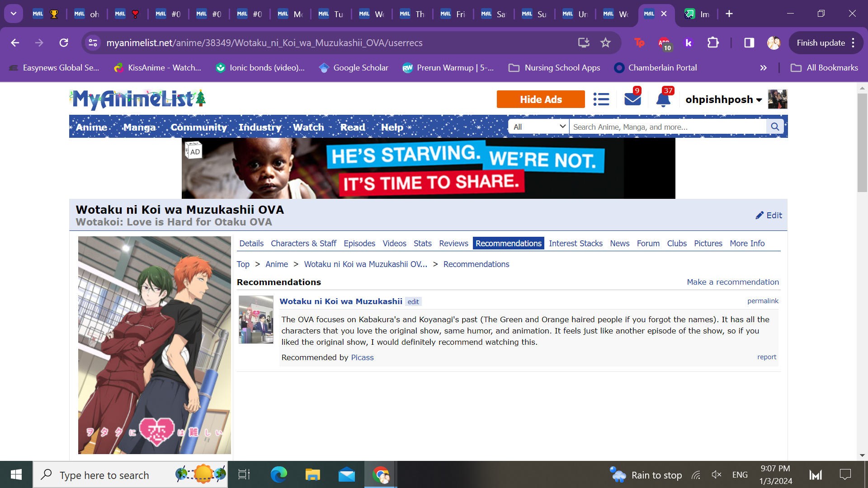Viewport: 868px width, 488px height.
Task: Show more bookmarks chevron
Action: click(764, 68)
